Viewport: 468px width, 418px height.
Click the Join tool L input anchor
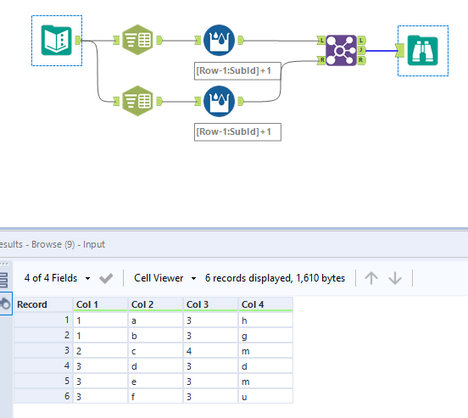click(x=321, y=41)
